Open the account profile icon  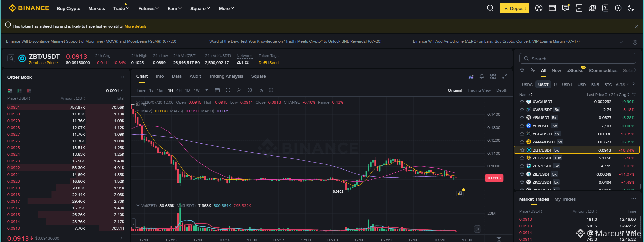tap(539, 8)
